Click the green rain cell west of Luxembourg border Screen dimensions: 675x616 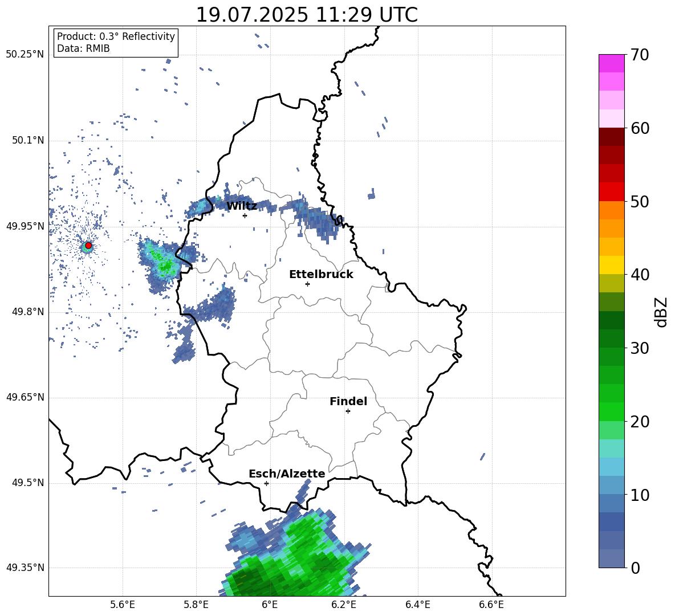[164, 263]
